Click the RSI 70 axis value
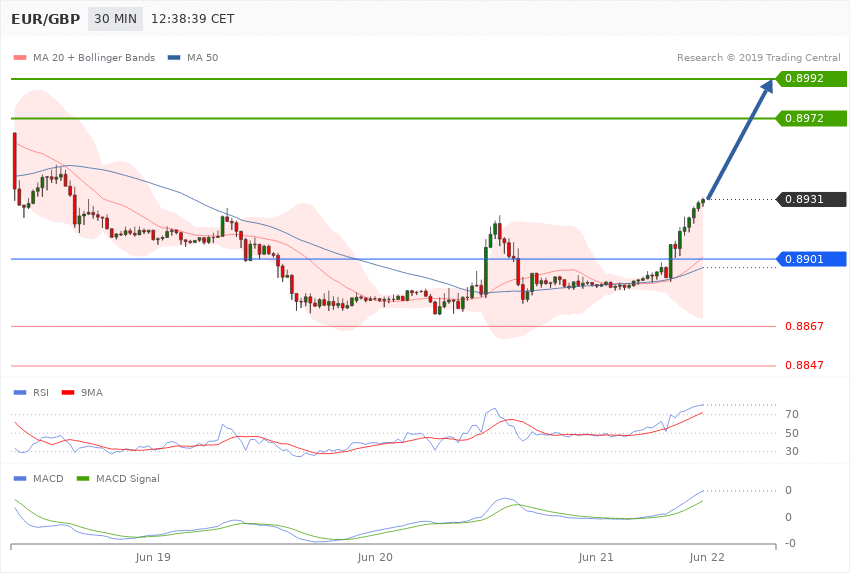Viewport: 850px width, 576px height. point(791,415)
